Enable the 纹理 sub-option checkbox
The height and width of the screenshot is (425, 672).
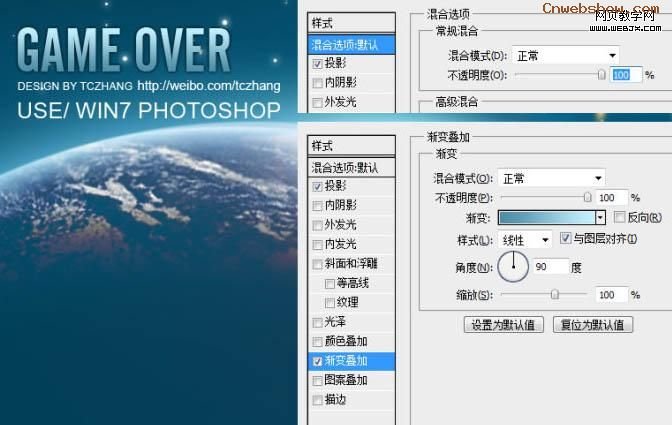pos(330,303)
